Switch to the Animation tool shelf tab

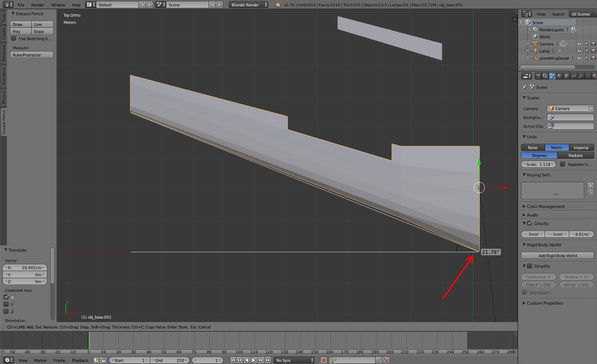pyautogui.click(x=4, y=76)
